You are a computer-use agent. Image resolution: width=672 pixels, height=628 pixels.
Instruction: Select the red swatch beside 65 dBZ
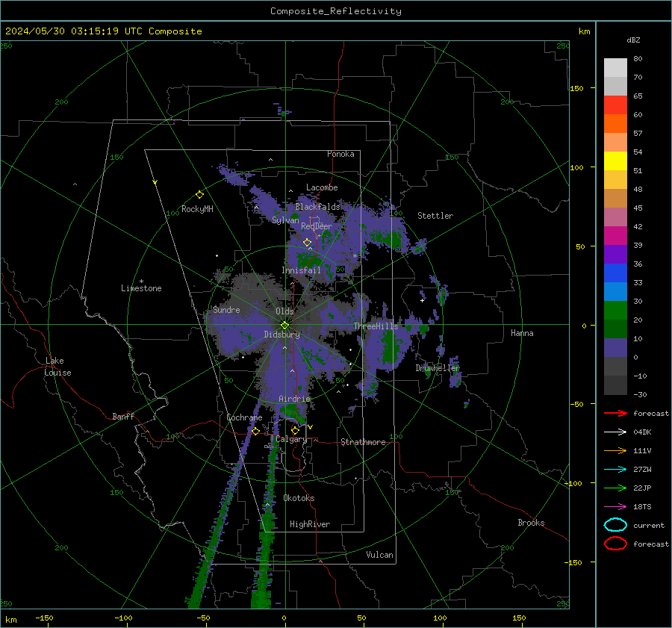point(615,105)
